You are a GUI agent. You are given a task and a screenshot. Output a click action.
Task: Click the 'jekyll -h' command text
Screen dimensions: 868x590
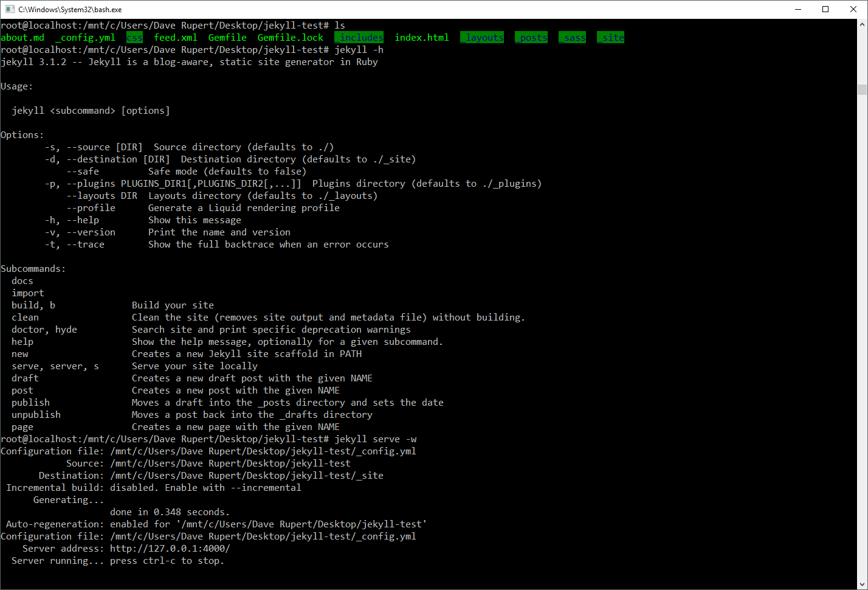tap(359, 50)
